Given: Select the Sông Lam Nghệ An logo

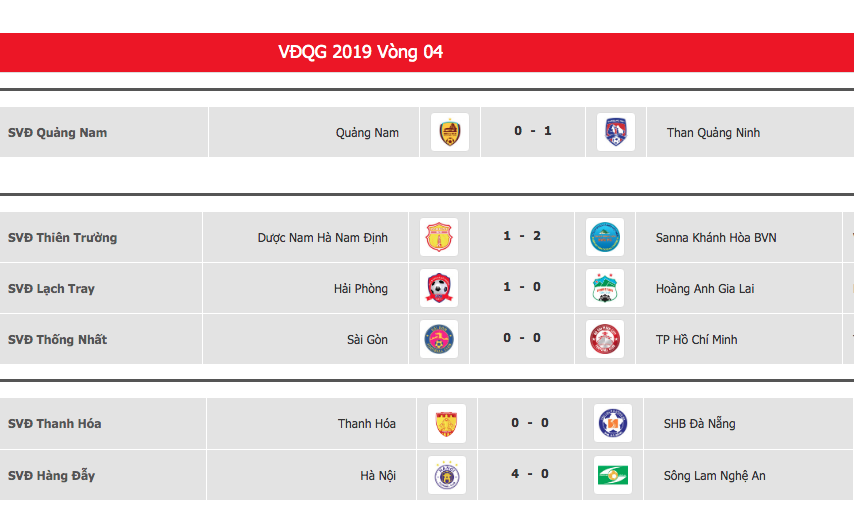Looking at the screenshot, I should 613,475.
